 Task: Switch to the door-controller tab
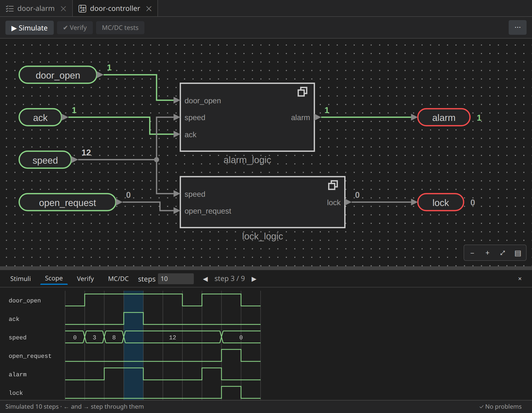tap(115, 8)
